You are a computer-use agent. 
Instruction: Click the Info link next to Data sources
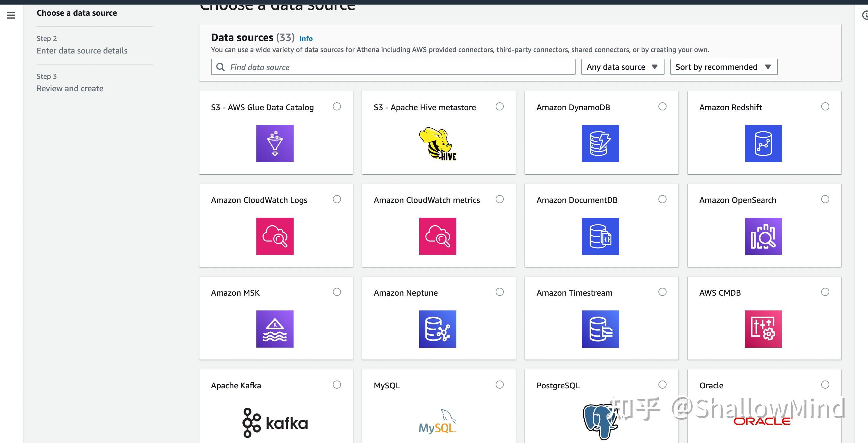(306, 38)
